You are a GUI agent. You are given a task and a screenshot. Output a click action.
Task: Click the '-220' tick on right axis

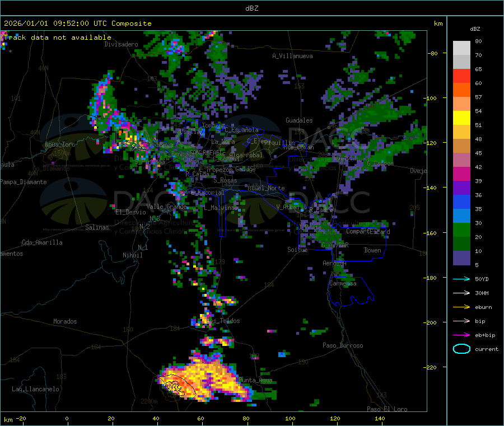(x=430, y=367)
